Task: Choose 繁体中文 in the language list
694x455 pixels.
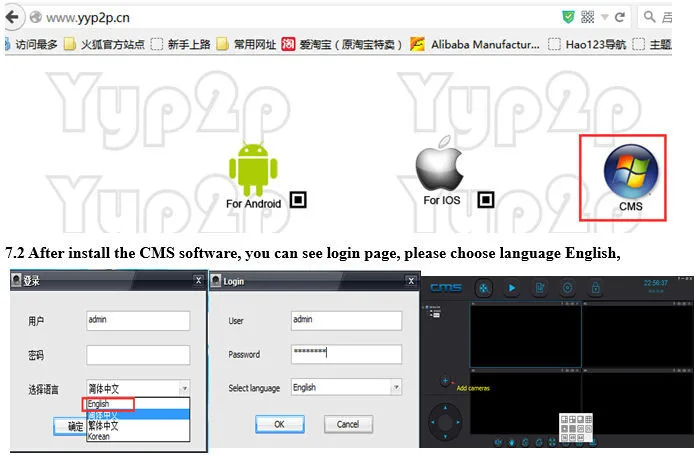Action: 138,426
